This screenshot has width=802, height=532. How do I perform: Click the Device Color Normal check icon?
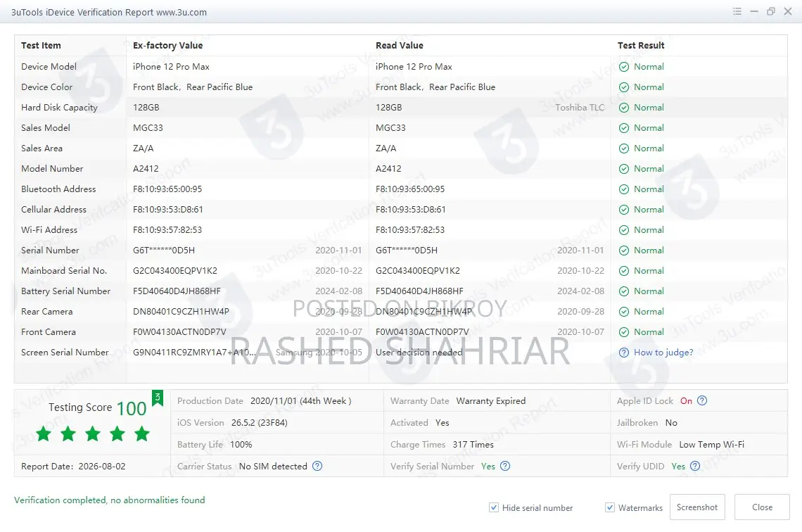[x=624, y=87]
